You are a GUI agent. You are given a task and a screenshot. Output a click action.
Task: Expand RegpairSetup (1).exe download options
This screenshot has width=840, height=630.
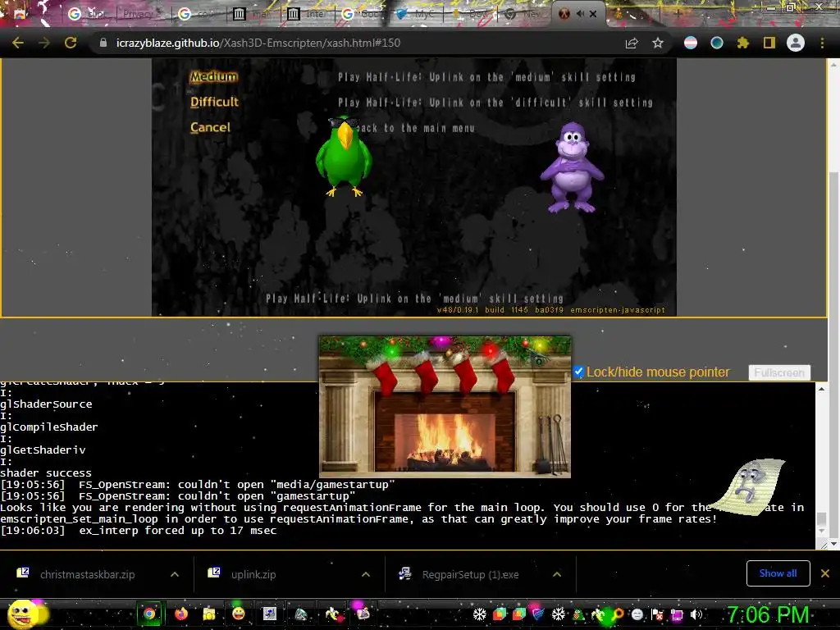(557, 574)
